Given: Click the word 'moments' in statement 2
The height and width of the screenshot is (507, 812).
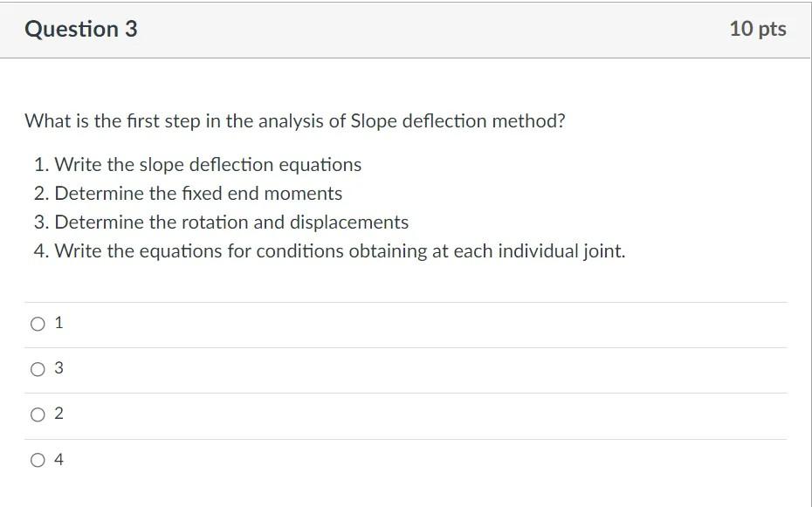Looking at the screenshot, I should 303,194.
